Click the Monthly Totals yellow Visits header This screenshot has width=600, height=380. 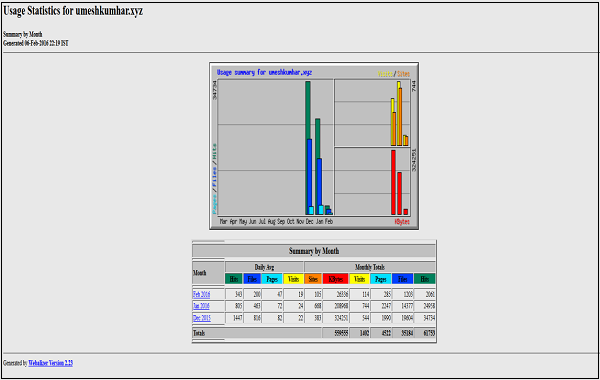click(359, 279)
